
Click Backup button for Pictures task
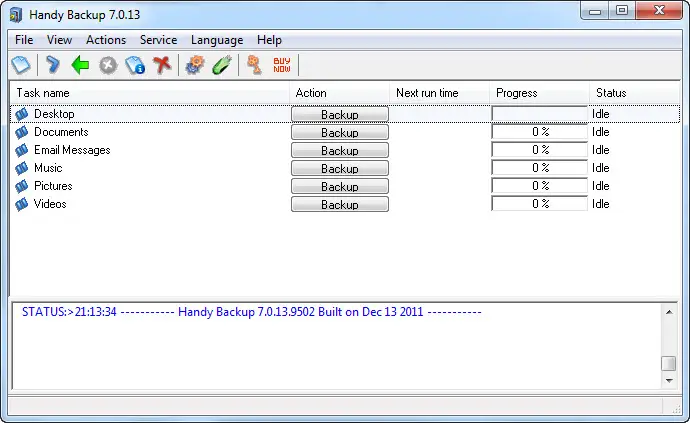pyautogui.click(x=340, y=187)
